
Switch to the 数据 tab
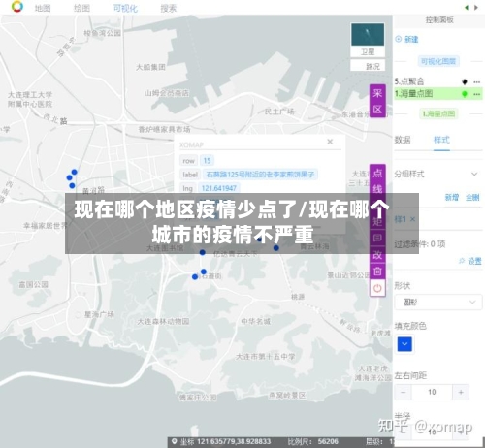click(x=403, y=140)
